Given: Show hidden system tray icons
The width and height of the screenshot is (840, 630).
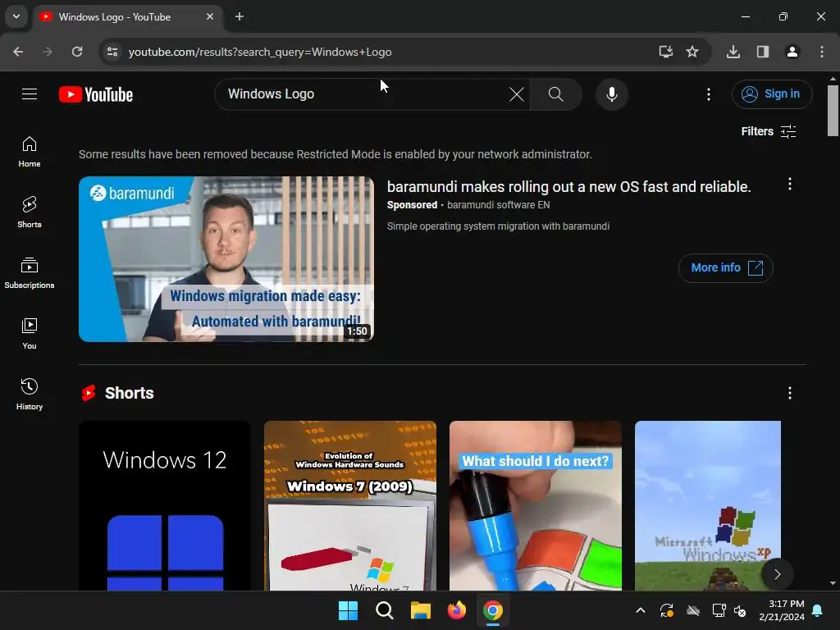Looking at the screenshot, I should tap(640, 610).
